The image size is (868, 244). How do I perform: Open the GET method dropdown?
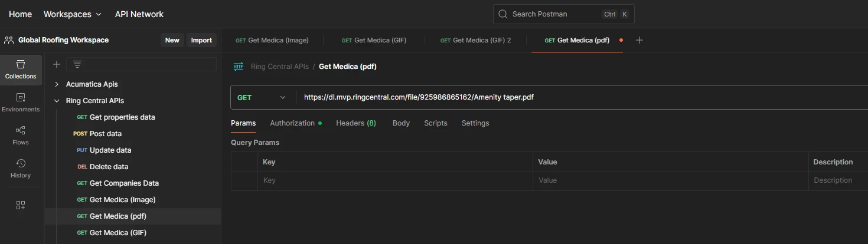point(263,97)
